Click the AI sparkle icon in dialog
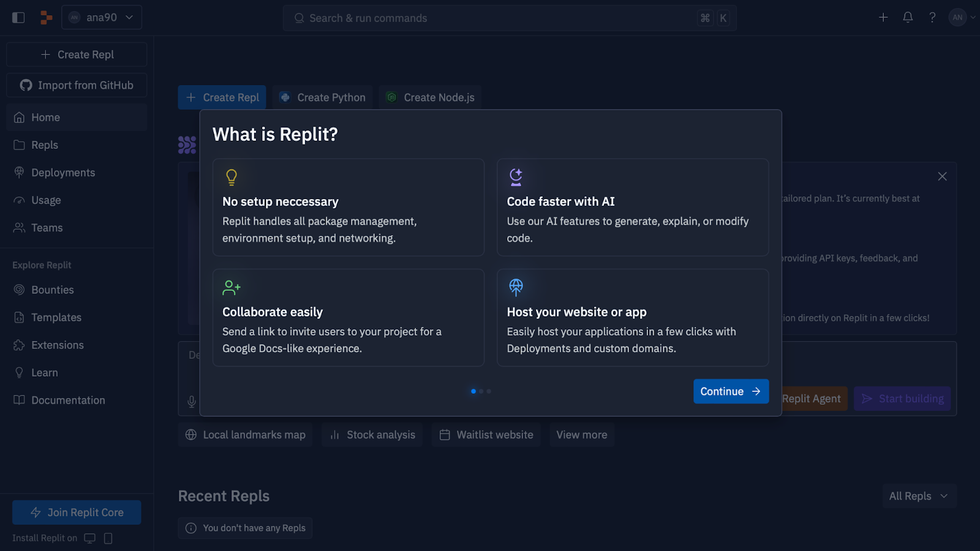This screenshot has width=980, height=551. 516,177
